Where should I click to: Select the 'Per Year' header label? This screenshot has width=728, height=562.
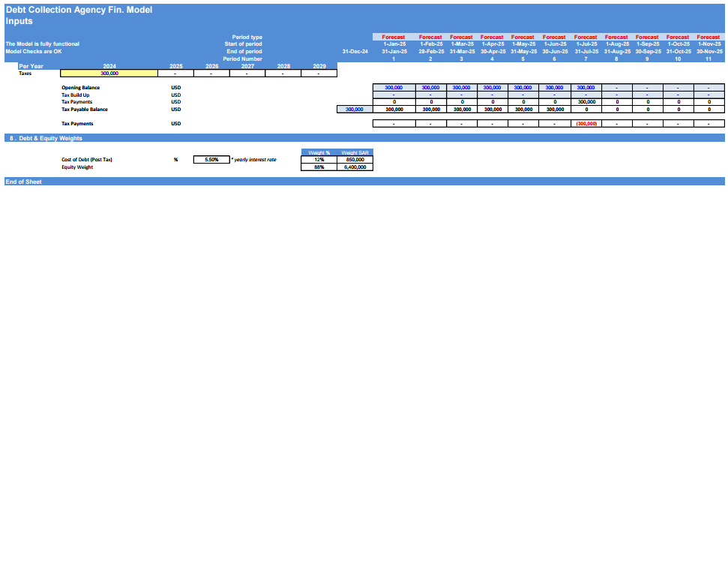[x=31, y=66]
